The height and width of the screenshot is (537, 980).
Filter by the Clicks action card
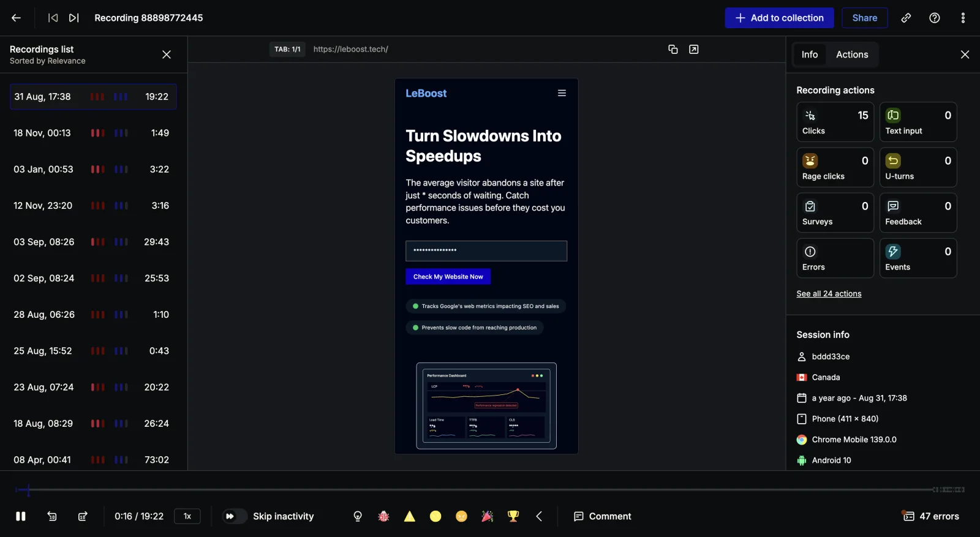click(x=835, y=122)
